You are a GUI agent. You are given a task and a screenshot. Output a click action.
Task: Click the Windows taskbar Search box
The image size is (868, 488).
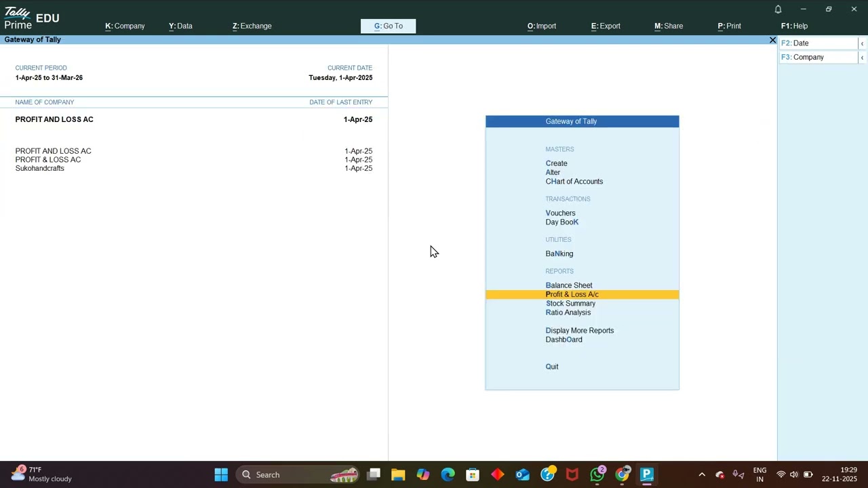click(x=298, y=474)
